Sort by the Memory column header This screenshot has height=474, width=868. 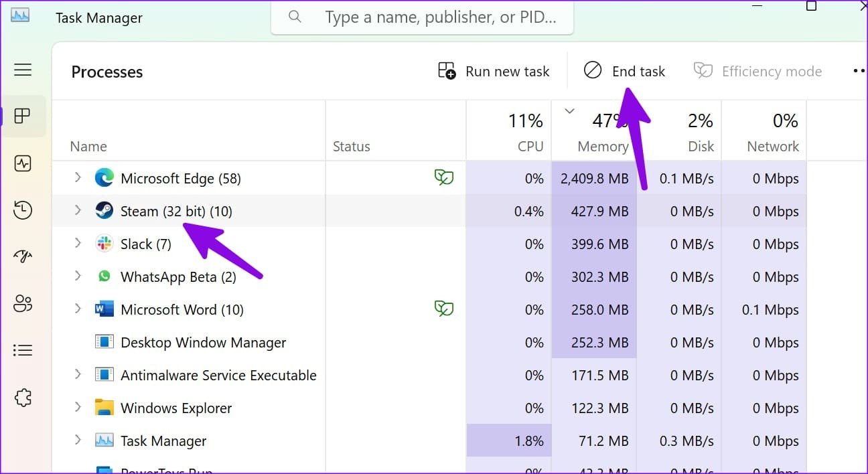click(x=593, y=131)
